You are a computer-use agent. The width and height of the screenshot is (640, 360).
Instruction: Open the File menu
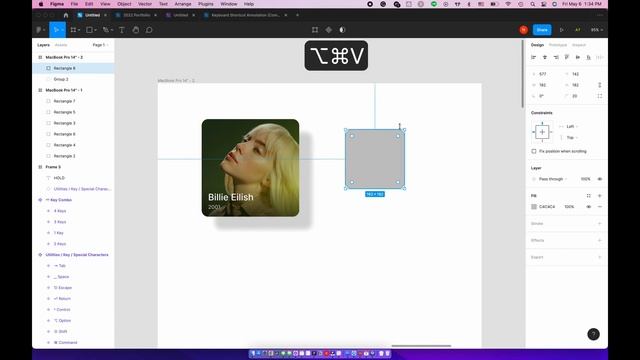(x=74, y=4)
